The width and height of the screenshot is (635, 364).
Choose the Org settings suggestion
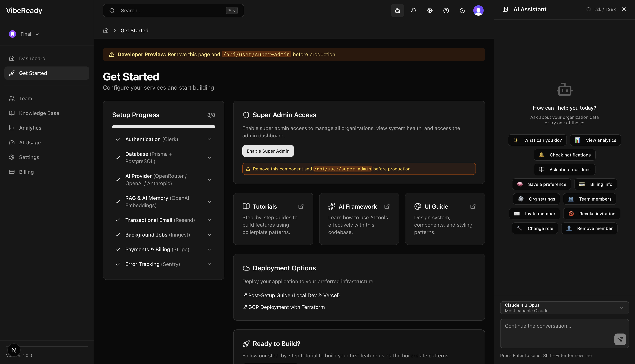pos(536,199)
